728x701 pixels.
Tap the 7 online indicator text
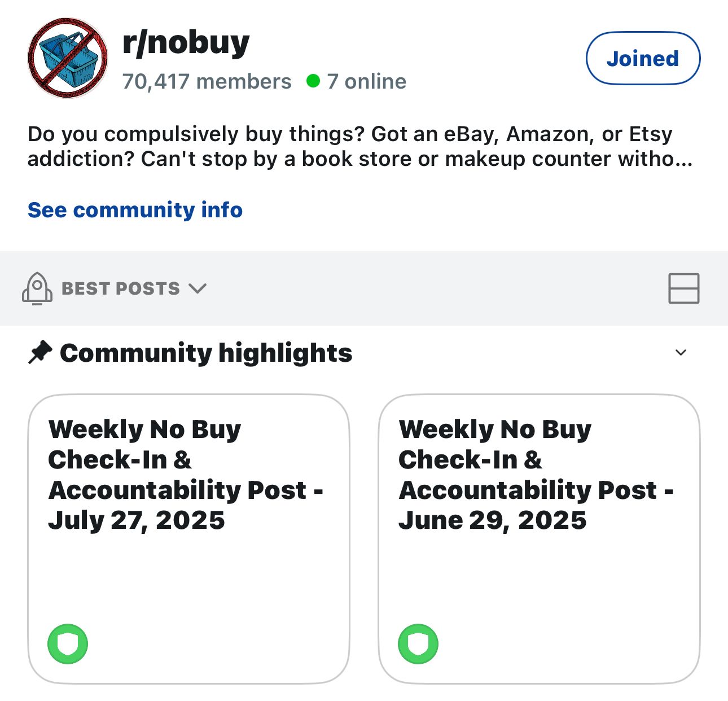[x=367, y=81]
